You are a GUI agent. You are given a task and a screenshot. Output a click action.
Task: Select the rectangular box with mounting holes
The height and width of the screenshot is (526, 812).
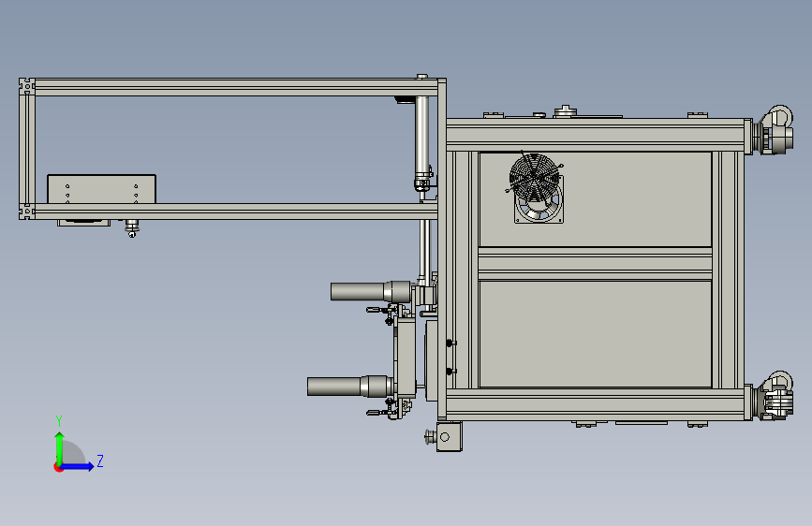(101, 189)
